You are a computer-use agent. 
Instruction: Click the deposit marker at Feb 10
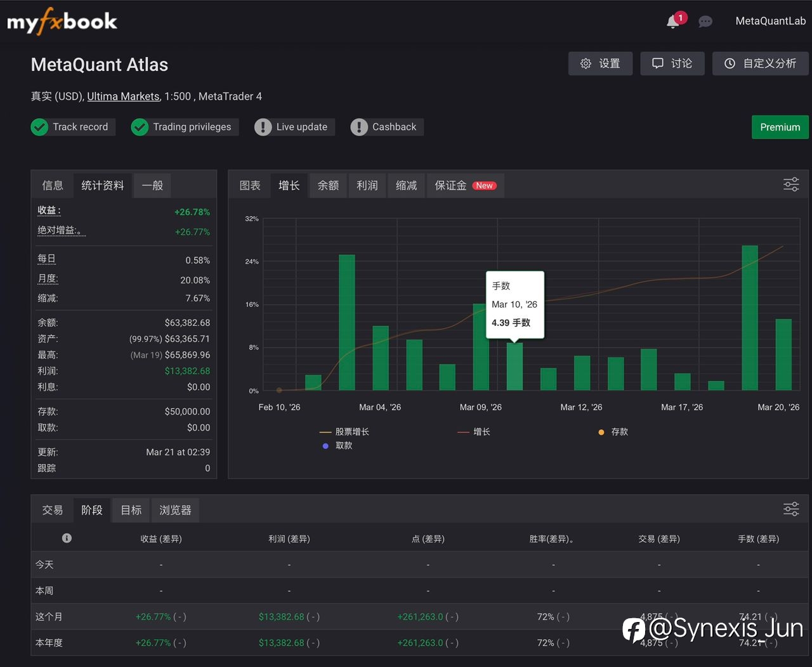(279, 390)
